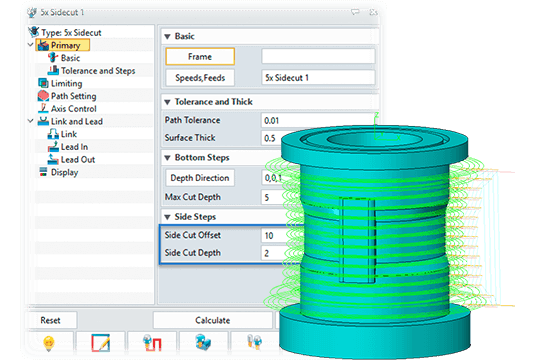Click the Type: 5x Sidecut label
Screen dimensions: 533x360
coord(71,33)
